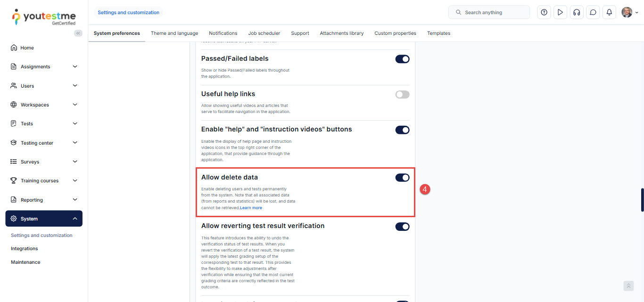The image size is (644, 302).
Task: Open the notifications bell icon
Action: tap(609, 12)
